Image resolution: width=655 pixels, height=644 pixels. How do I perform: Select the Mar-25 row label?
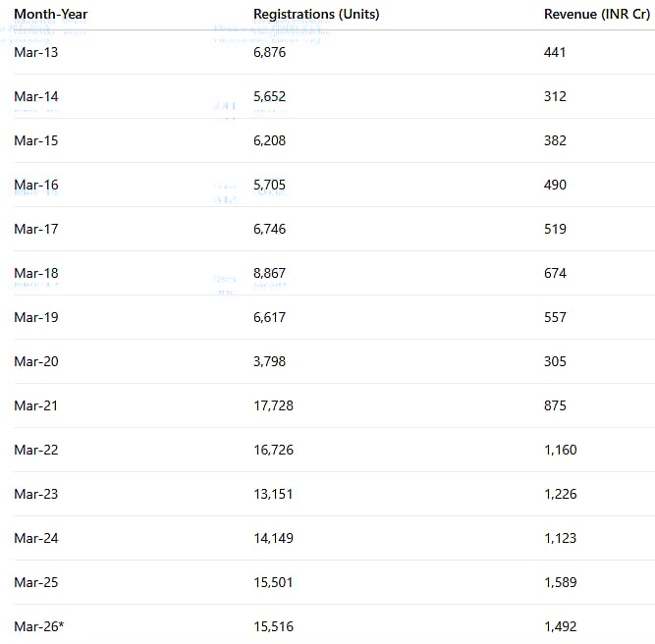tap(36, 582)
